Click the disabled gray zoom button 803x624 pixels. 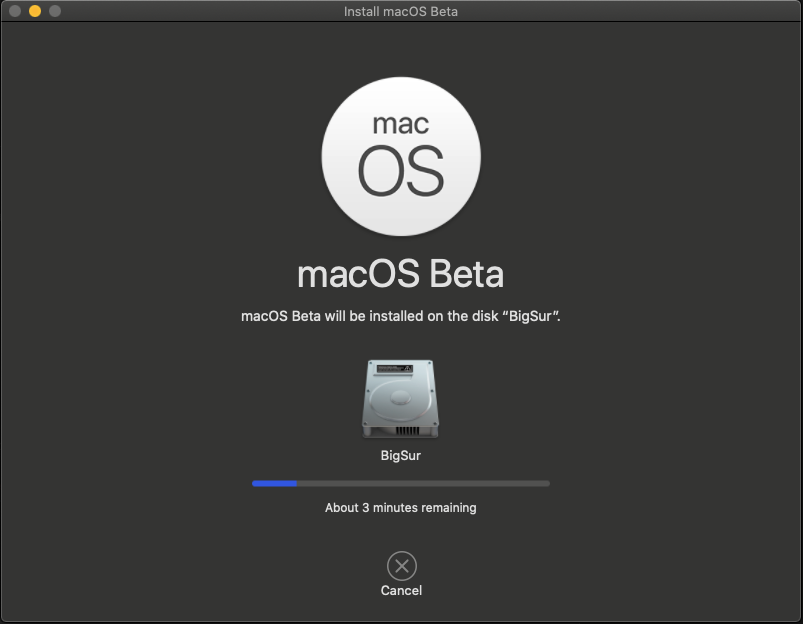55,11
